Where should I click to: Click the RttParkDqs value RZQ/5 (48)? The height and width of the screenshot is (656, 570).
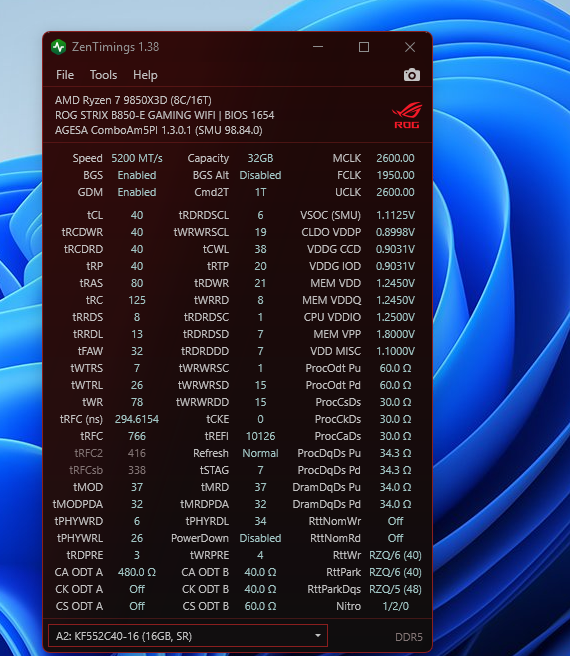(x=395, y=589)
